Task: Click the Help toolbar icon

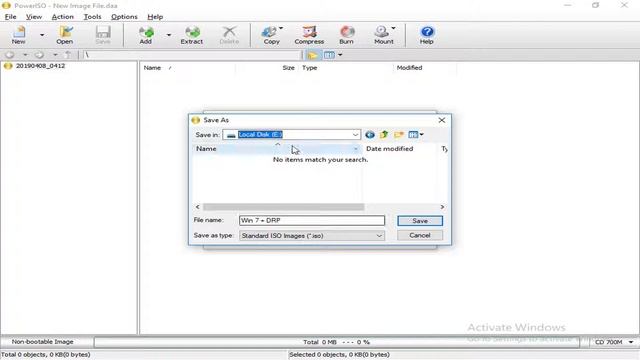Action: pos(427,35)
